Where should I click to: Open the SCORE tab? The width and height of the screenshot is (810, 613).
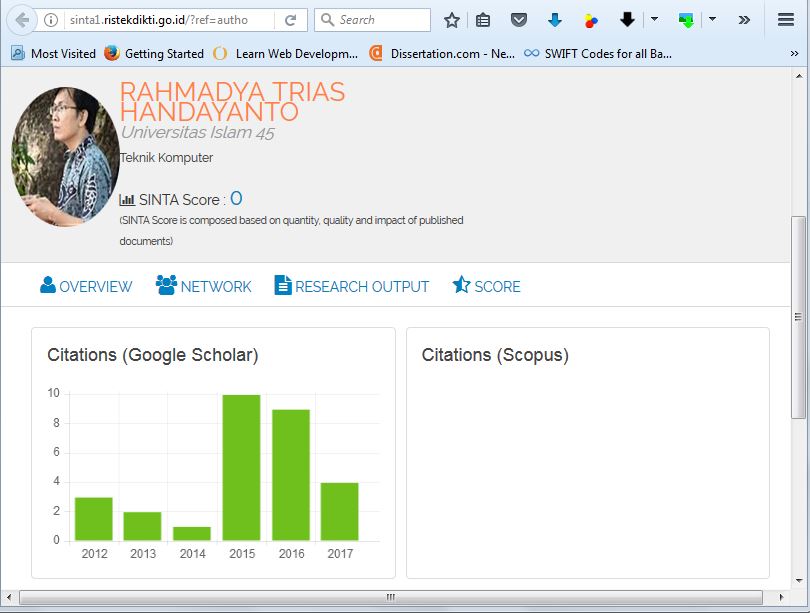point(486,286)
